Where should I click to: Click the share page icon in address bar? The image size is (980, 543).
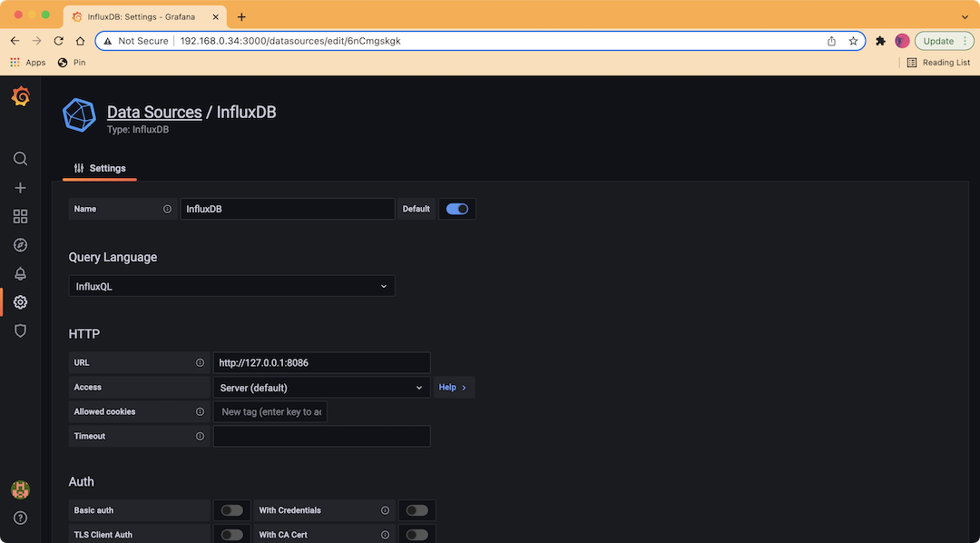coord(831,41)
